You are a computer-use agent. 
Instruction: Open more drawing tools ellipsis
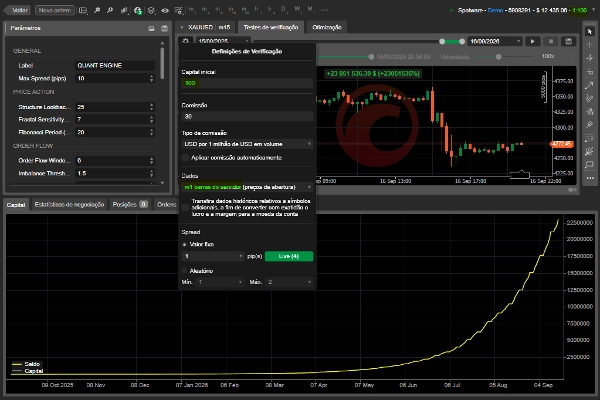pyautogui.click(x=590, y=178)
